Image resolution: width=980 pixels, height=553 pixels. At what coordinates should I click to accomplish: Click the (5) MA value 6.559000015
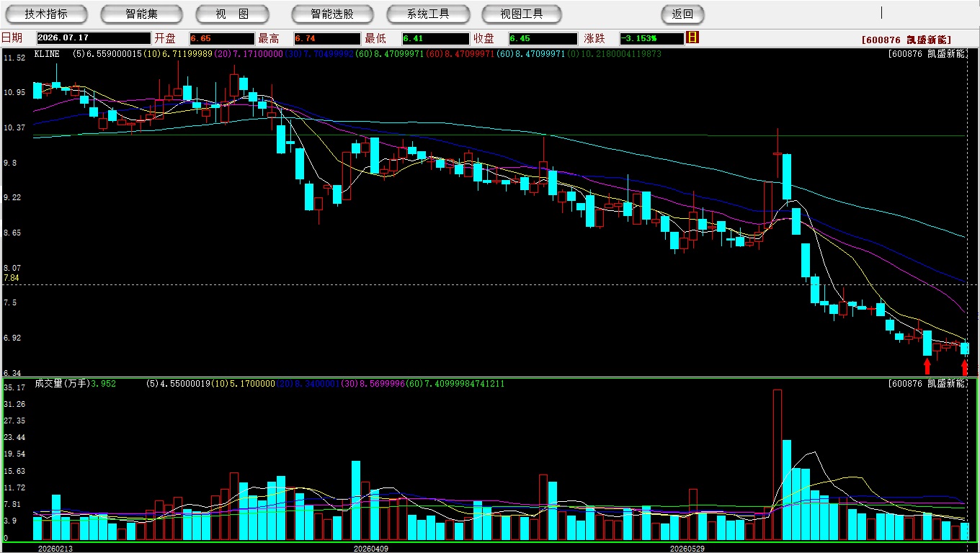pyautogui.click(x=115, y=54)
